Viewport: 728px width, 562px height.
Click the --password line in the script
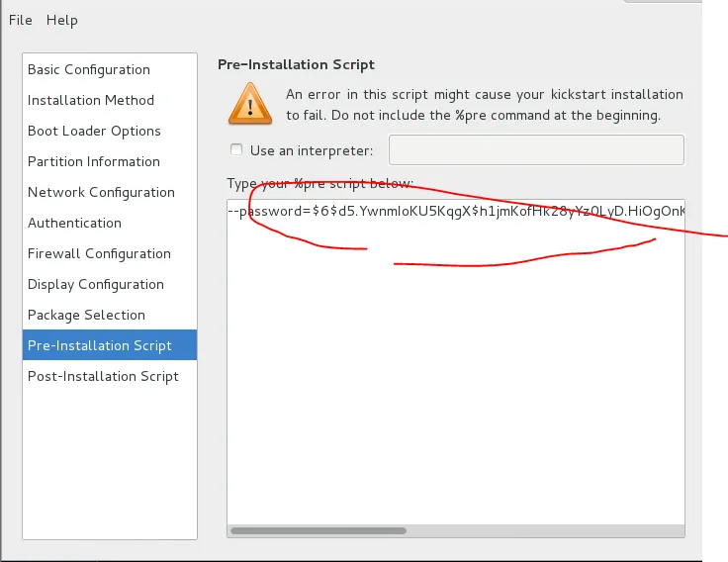[455, 210]
